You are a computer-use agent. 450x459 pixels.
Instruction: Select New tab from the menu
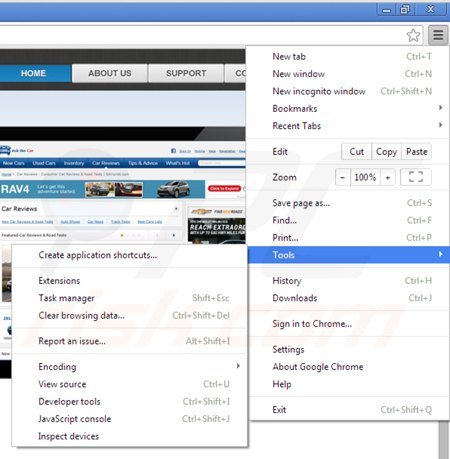[348, 57]
